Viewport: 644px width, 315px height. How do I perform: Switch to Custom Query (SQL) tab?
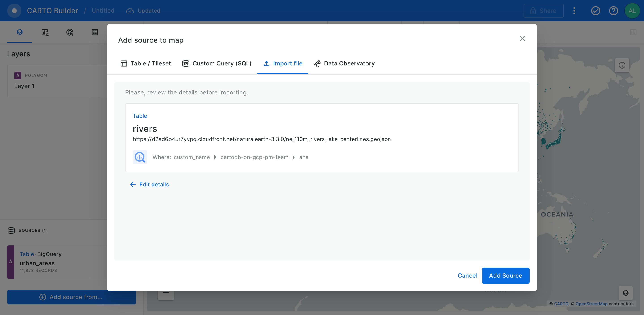click(217, 63)
